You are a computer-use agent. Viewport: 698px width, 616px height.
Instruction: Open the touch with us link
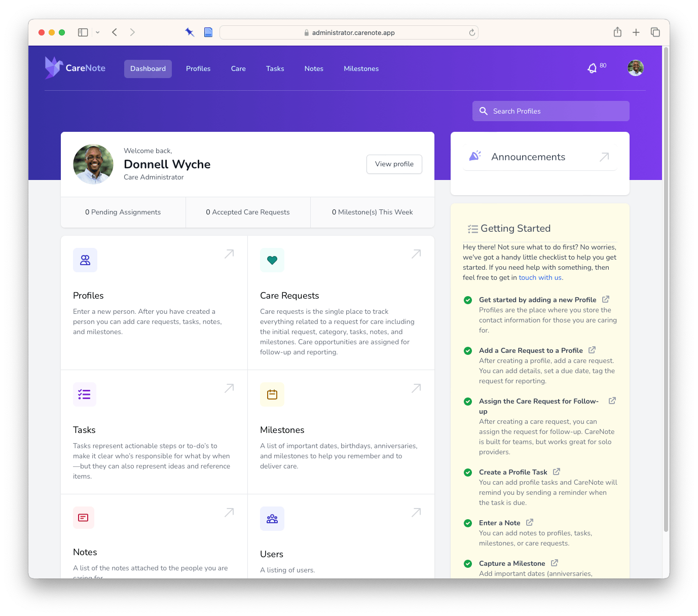540,277
